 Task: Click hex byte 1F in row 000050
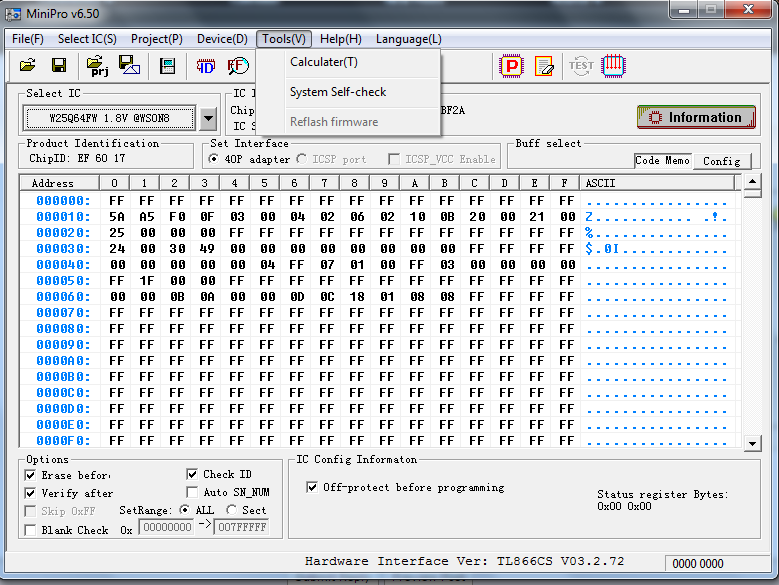(147, 281)
